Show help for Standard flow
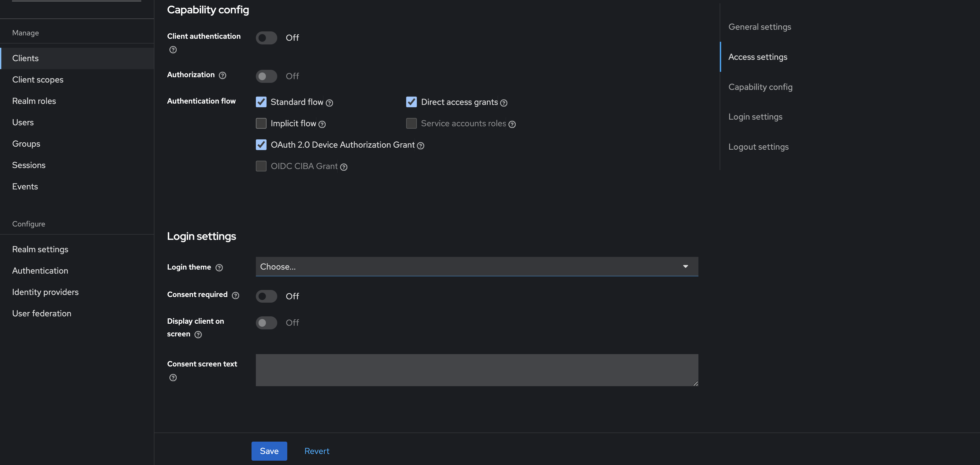The height and width of the screenshot is (465, 980). 329,103
